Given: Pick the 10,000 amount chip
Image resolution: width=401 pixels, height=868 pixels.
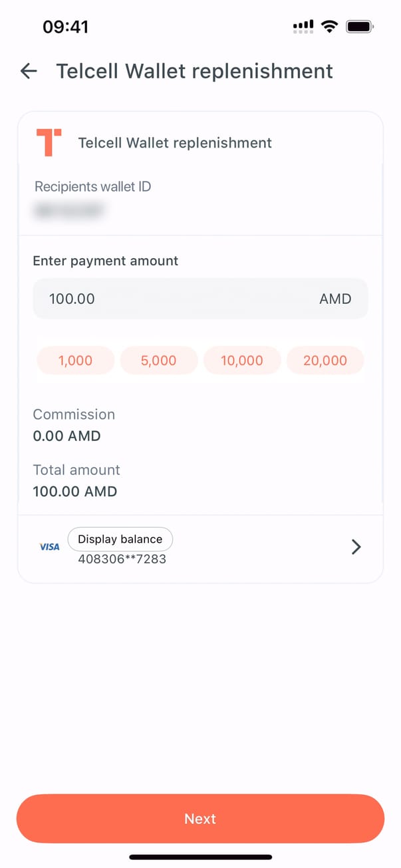Looking at the screenshot, I should (x=242, y=361).
